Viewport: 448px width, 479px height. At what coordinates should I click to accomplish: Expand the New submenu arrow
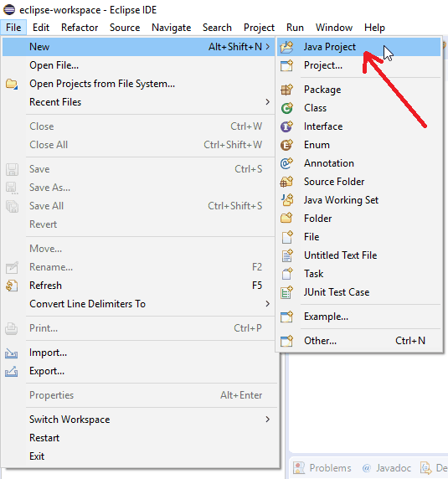[x=267, y=47]
